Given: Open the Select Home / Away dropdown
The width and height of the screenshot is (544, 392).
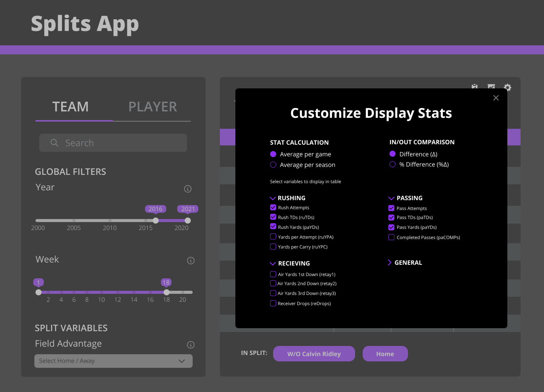Looking at the screenshot, I should tap(113, 361).
